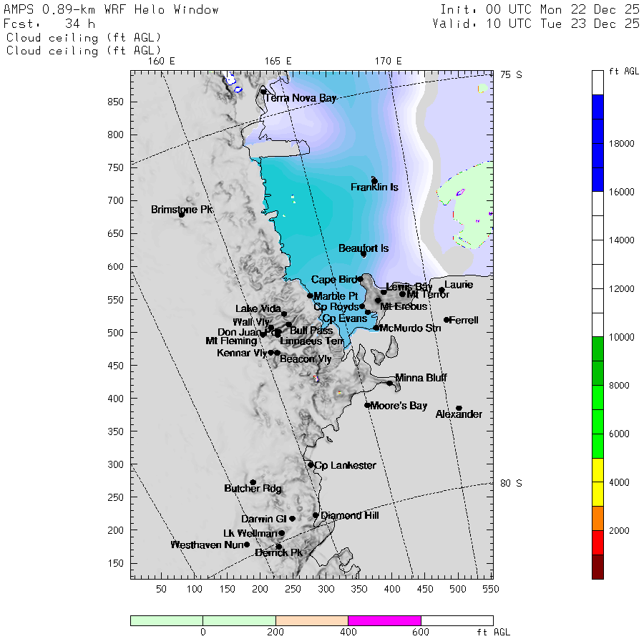
Task: Click the magenta 400-600 ft legend segment
Action: pyautogui.click(x=384, y=620)
